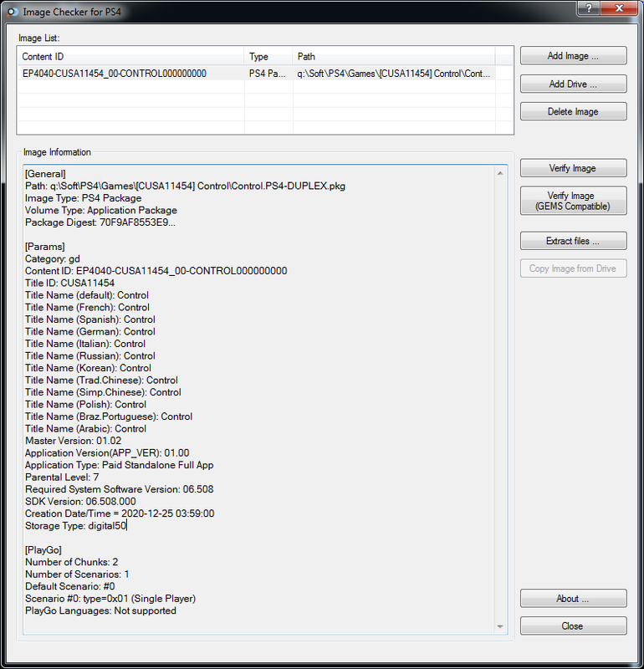The width and height of the screenshot is (644, 669).
Task: Click 'Application Type: Paid Standalone Full App'
Action: click(x=120, y=465)
